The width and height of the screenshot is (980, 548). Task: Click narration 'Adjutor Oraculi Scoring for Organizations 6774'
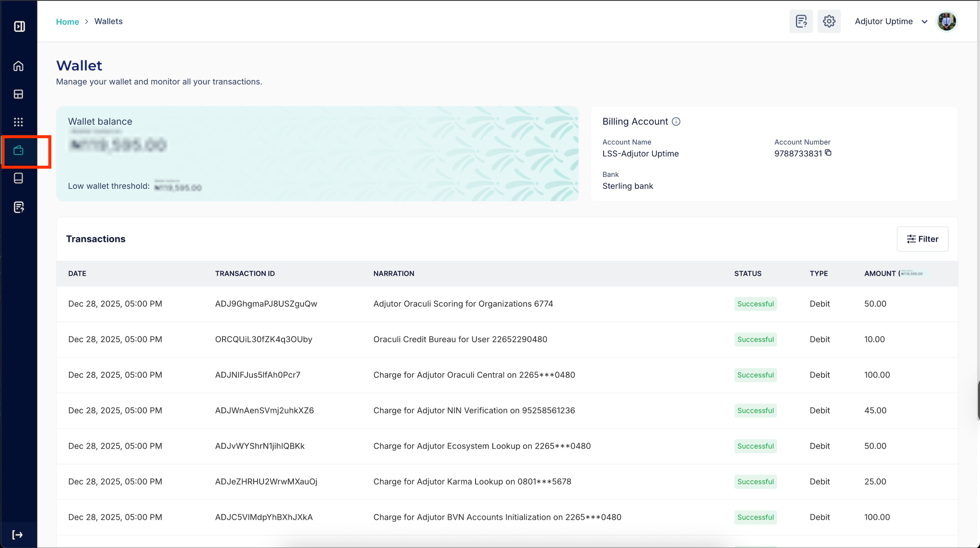463,303
